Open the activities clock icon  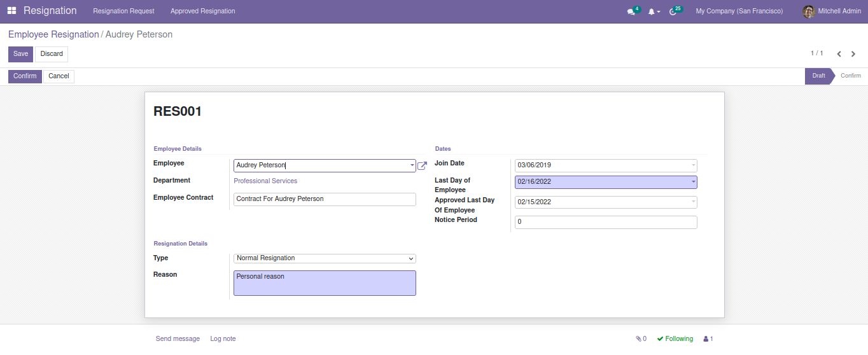tap(673, 11)
